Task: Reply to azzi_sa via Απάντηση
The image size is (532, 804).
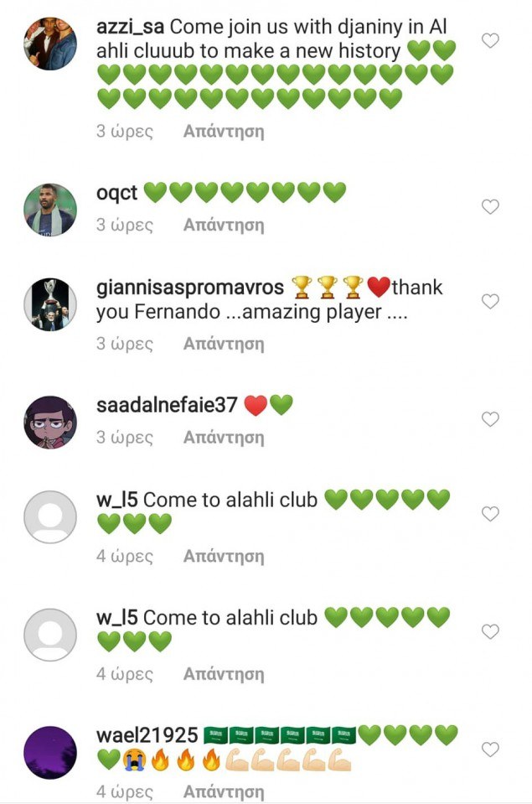Action: click(x=224, y=132)
